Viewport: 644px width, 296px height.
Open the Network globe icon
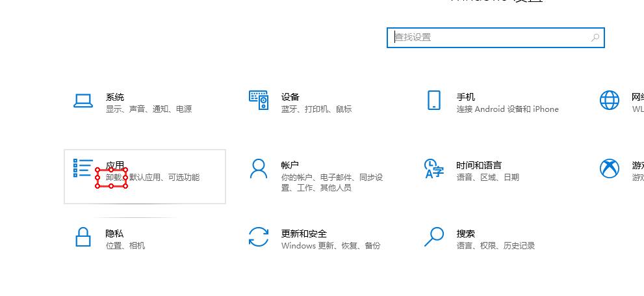(x=610, y=100)
